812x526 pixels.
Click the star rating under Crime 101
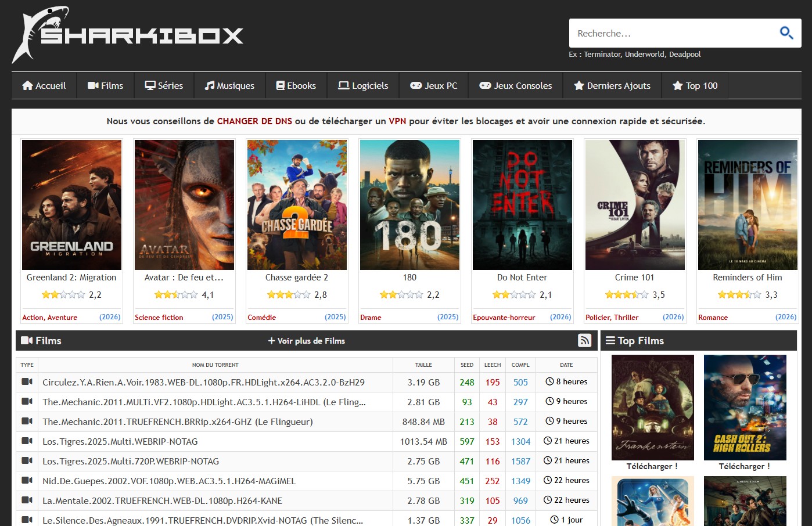[x=627, y=295]
